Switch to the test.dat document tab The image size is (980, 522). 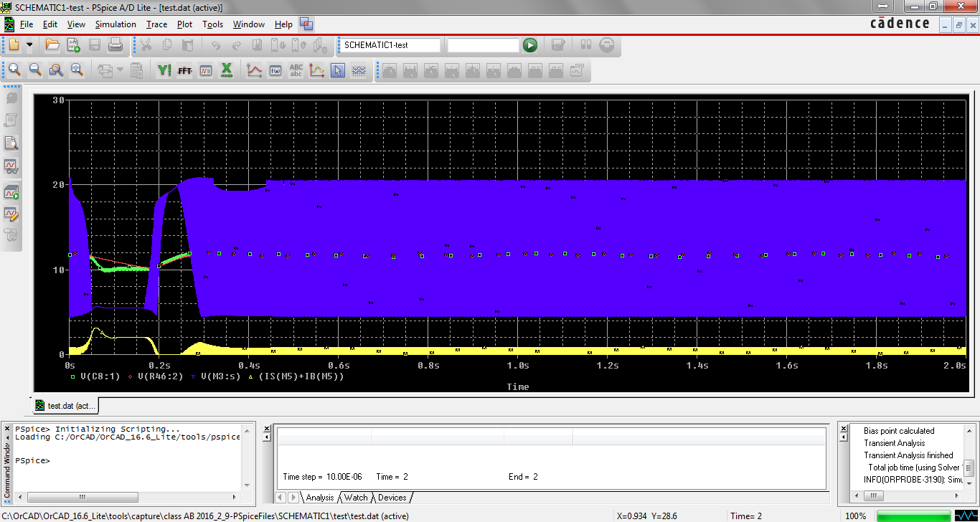click(65, 406)
